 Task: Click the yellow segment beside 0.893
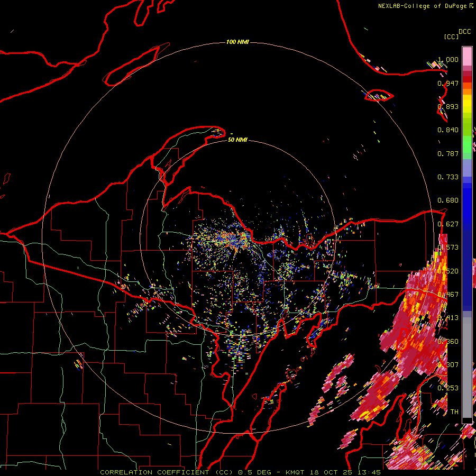pos(467,106)
